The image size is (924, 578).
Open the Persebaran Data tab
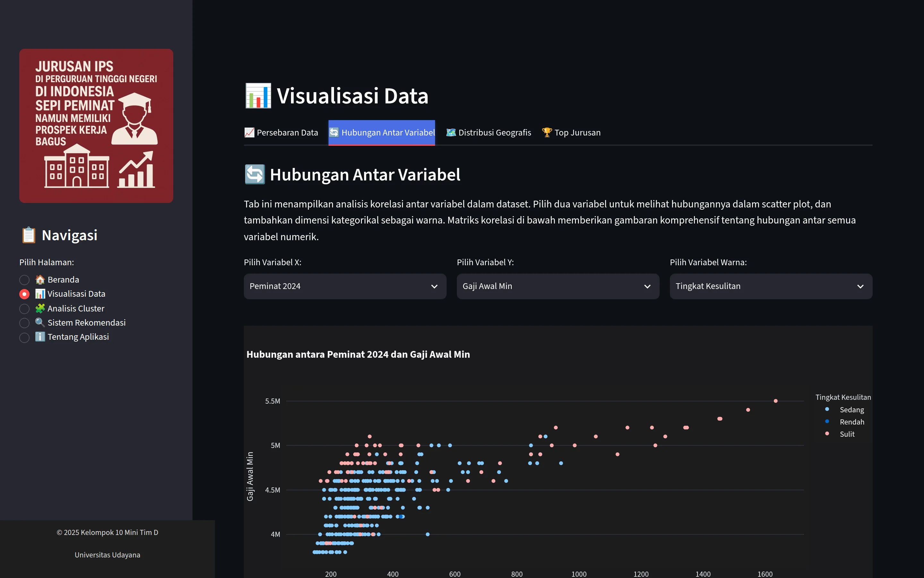281,133
